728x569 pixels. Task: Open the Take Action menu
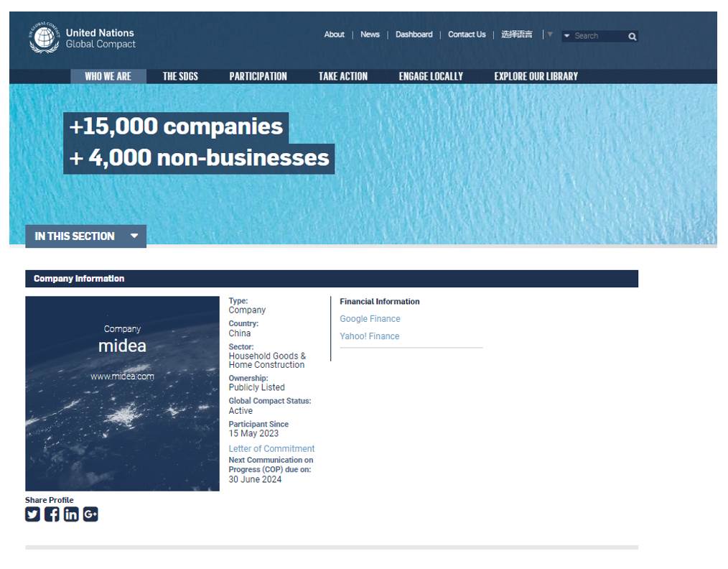pyautogui.click(x=342, y=77)
